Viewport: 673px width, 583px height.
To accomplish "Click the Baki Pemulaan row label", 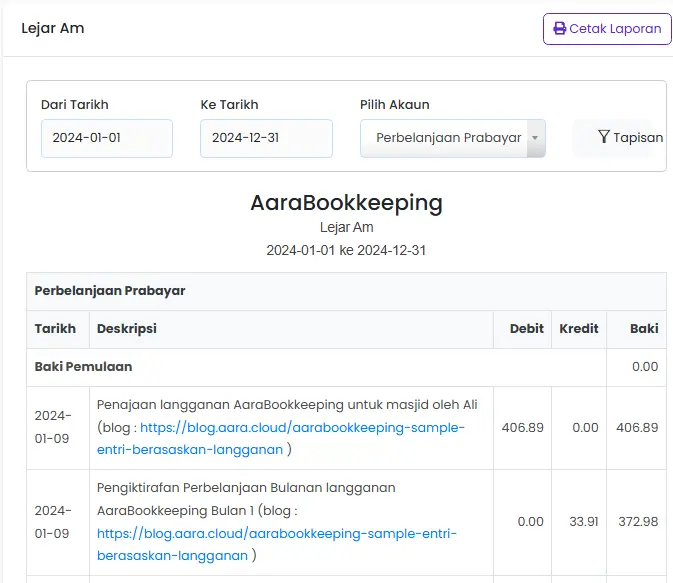I will [x=83, y=367].
